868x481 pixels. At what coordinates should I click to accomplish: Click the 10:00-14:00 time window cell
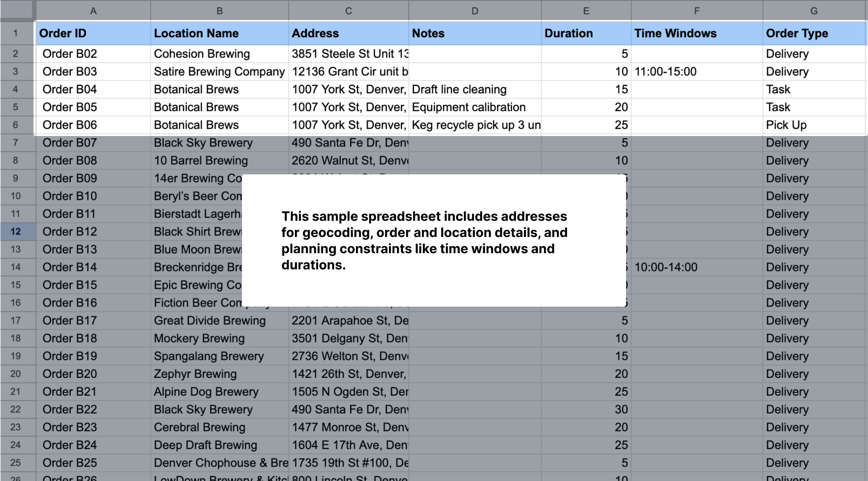pyautogui.click(x=697, y=267)
